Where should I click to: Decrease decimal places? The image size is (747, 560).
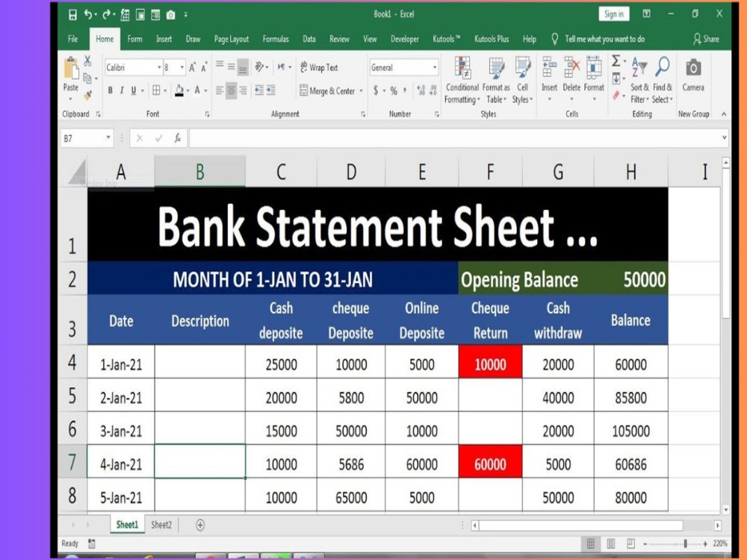tap(433, 90)
